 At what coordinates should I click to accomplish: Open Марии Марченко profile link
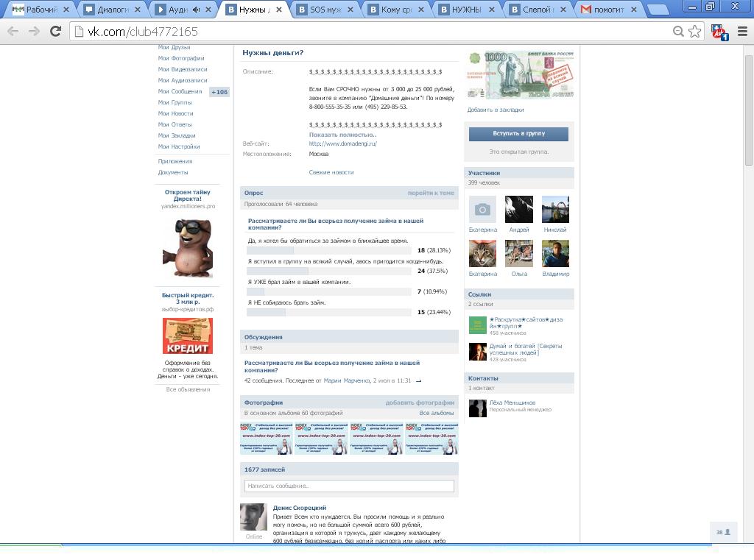click(x=347, y=380)
